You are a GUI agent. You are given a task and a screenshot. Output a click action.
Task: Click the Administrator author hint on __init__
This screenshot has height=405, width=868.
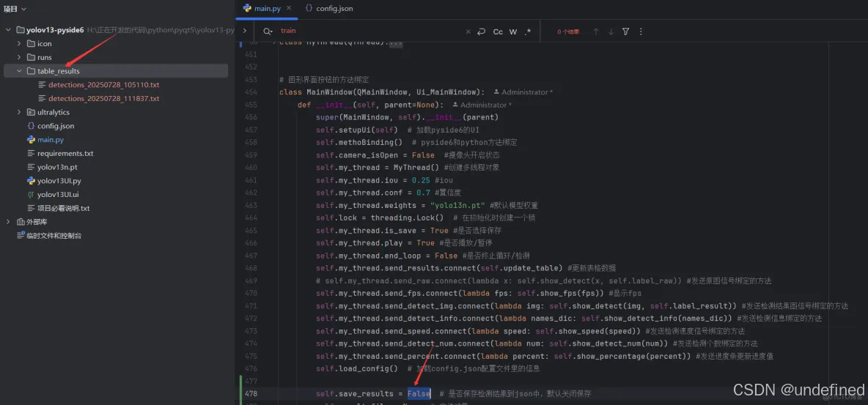[x=482, y=105]
